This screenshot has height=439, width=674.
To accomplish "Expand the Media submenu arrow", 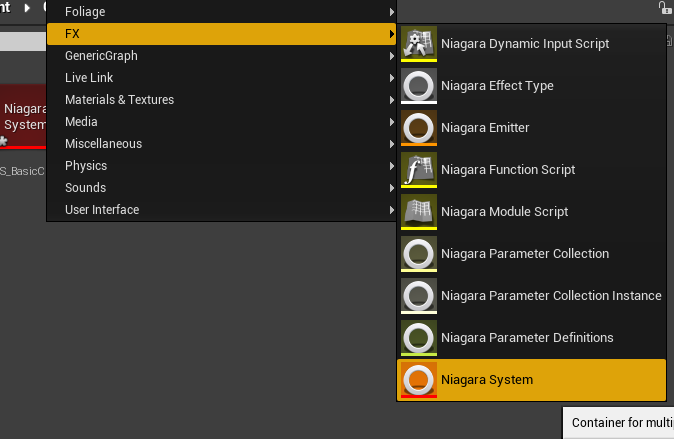I will coord(392,122).
